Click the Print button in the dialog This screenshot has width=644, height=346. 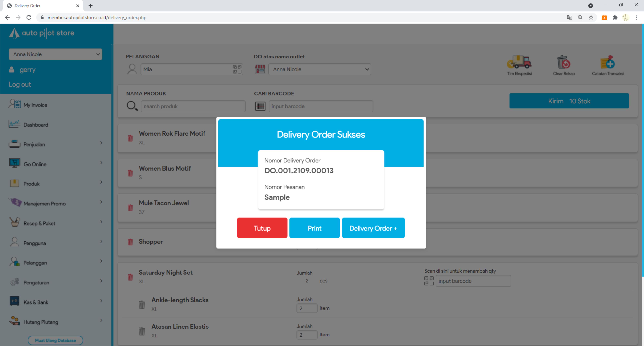(x=314, y=228)
